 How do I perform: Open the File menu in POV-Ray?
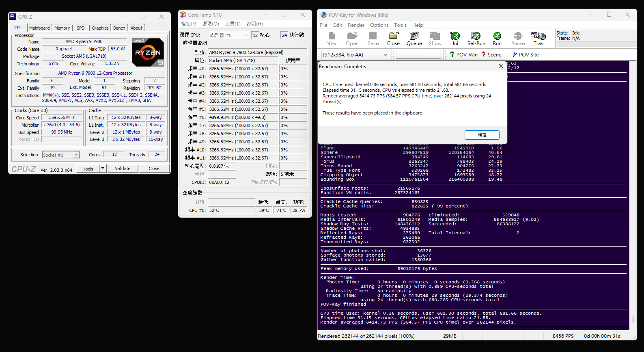(323, 25)
